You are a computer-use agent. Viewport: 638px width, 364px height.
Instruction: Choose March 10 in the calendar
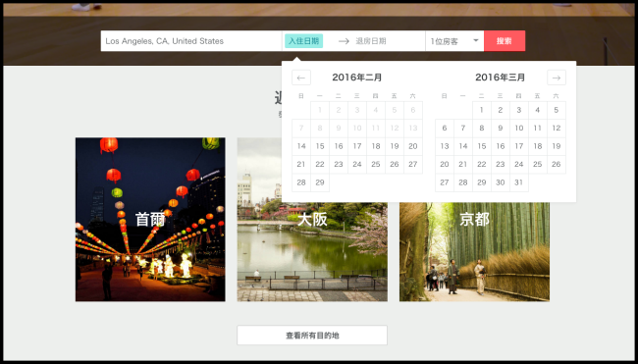coord(519,129)
